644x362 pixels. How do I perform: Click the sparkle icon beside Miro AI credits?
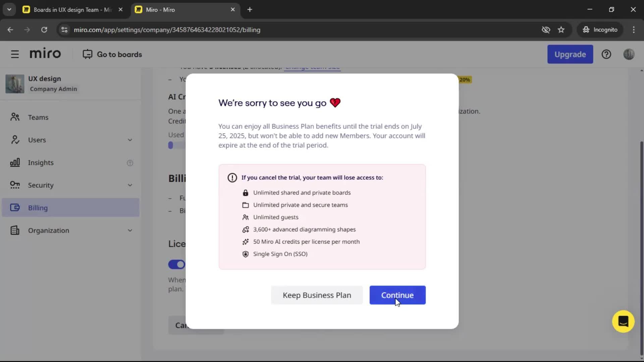click(246, 242)
